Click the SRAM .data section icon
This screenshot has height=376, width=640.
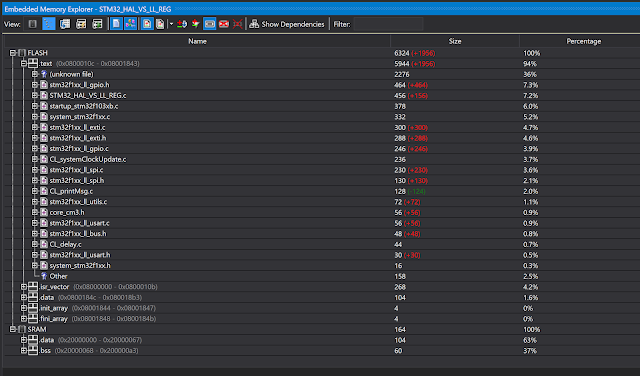point(33,340)
